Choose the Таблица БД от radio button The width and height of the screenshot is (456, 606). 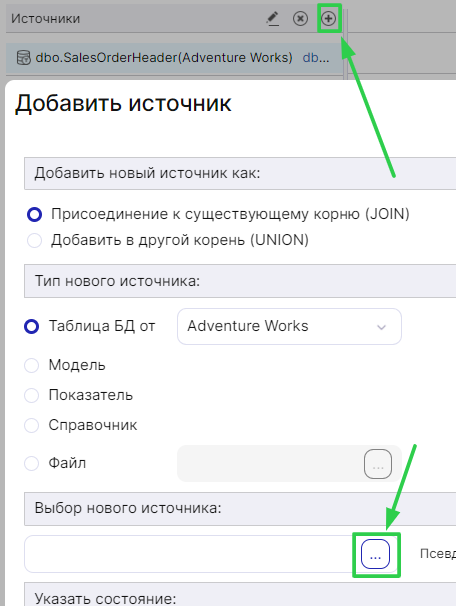click(31, 326)
